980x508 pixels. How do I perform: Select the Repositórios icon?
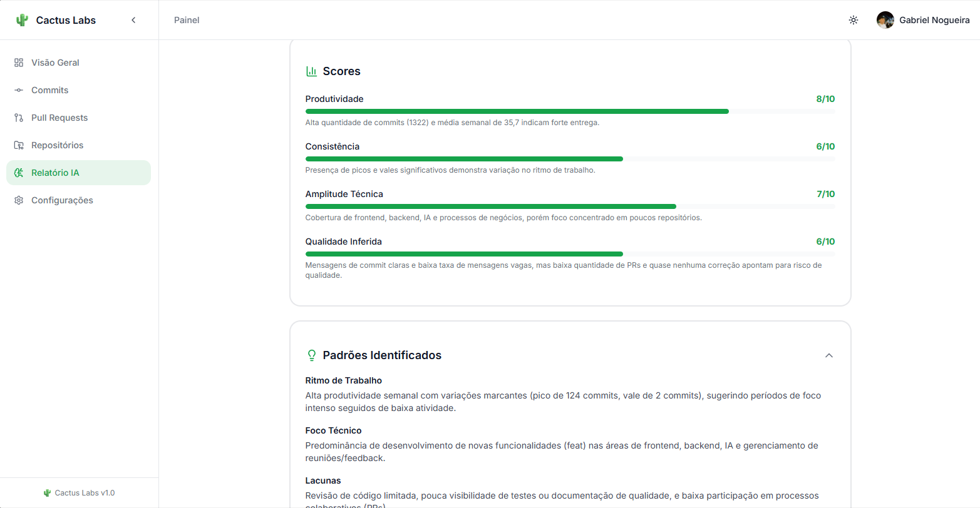pos(19,145)
